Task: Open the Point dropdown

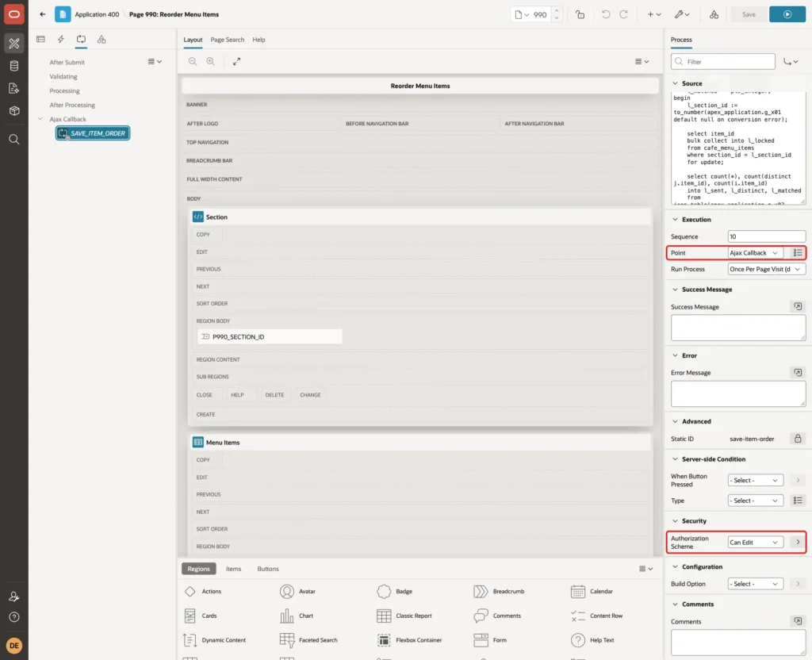Action: coord(755,253)
